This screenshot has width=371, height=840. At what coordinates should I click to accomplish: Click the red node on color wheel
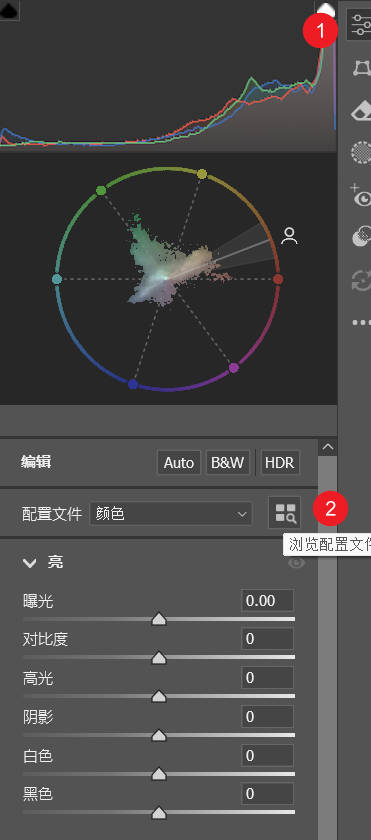pos(278,279)
